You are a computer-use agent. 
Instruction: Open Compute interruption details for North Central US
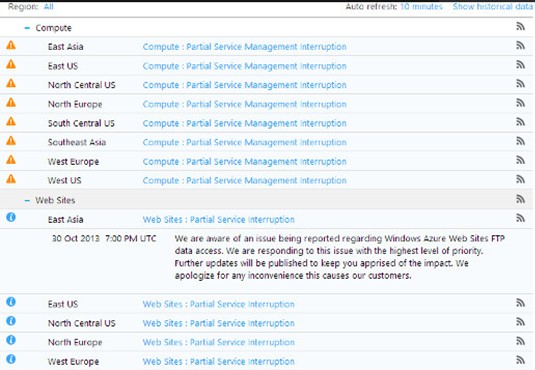click(x=245, y=85)
